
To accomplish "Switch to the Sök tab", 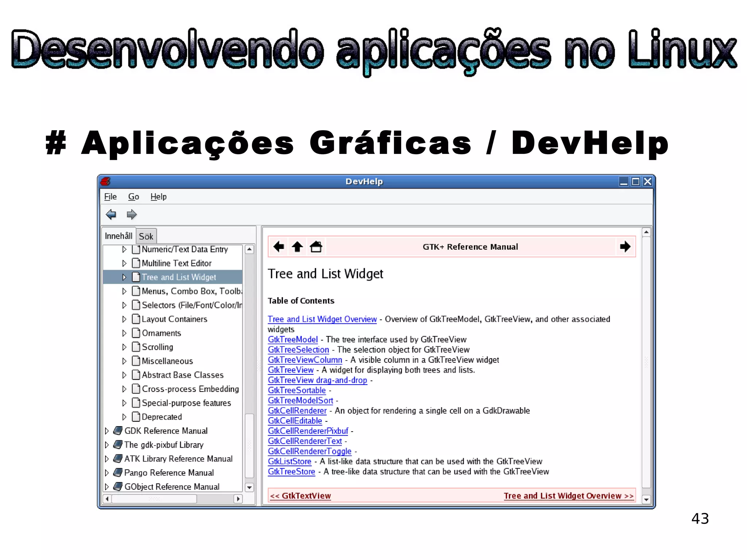I will pyautogui.click(x=146, y=236).
